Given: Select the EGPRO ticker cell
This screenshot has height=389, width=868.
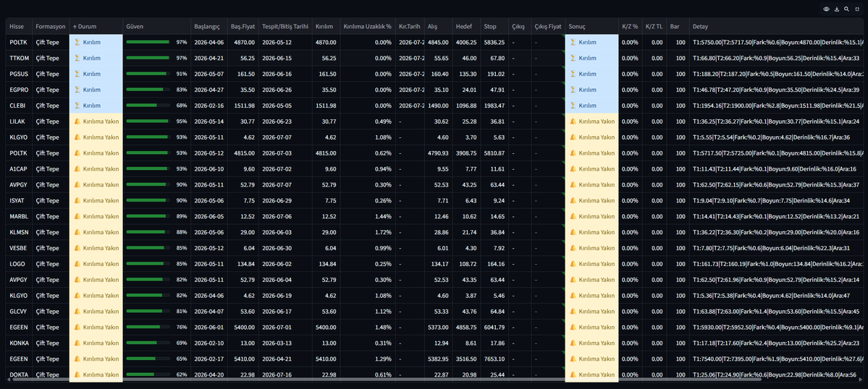Looking at the screenshot, I should coord(19,90).
